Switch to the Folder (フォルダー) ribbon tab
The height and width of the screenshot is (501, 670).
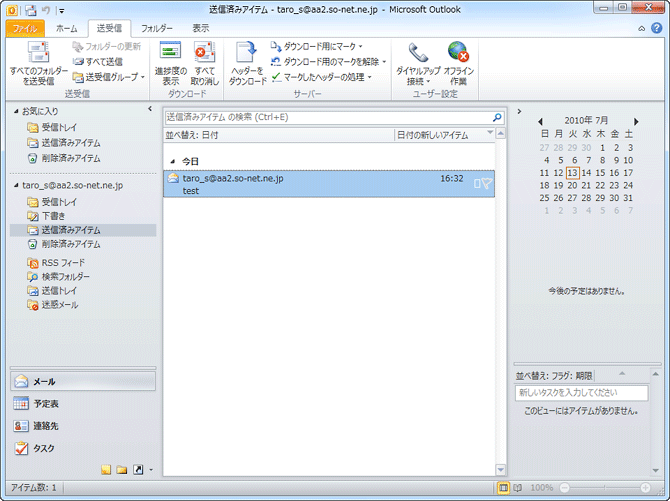pyautogui.click(x=156, y=29)
